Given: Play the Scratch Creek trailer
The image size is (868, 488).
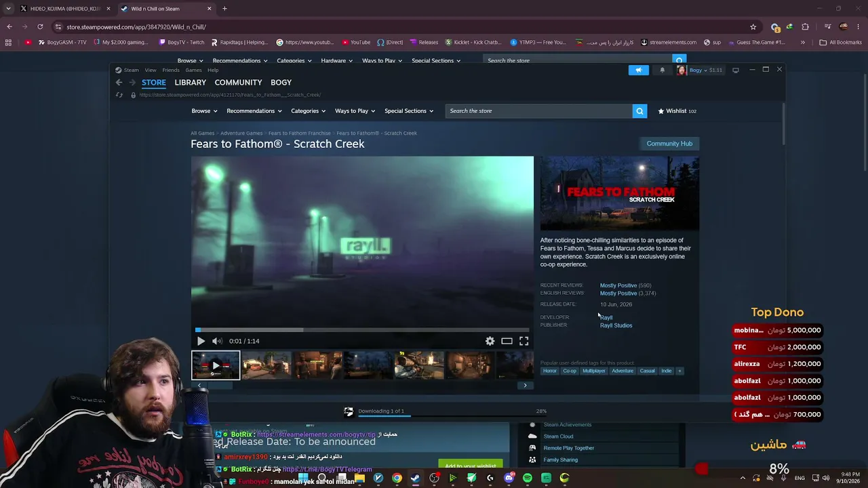Looking at the screenshot, I should click(x=201, y=341).
